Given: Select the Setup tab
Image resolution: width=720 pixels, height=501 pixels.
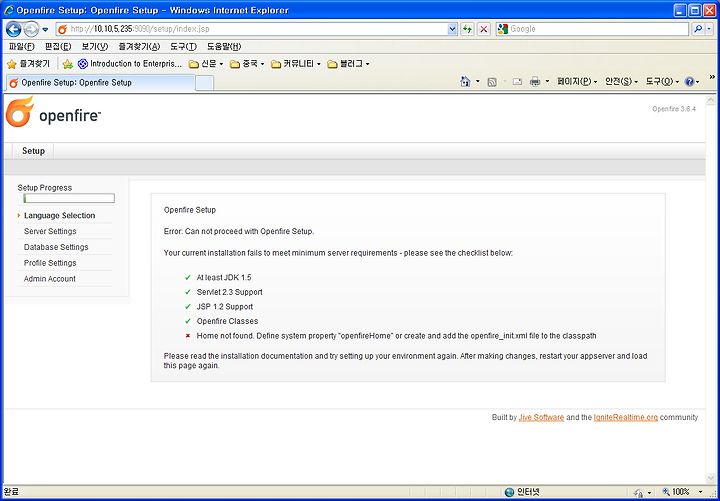Looking at the screenshot, I should coord(33,151).
